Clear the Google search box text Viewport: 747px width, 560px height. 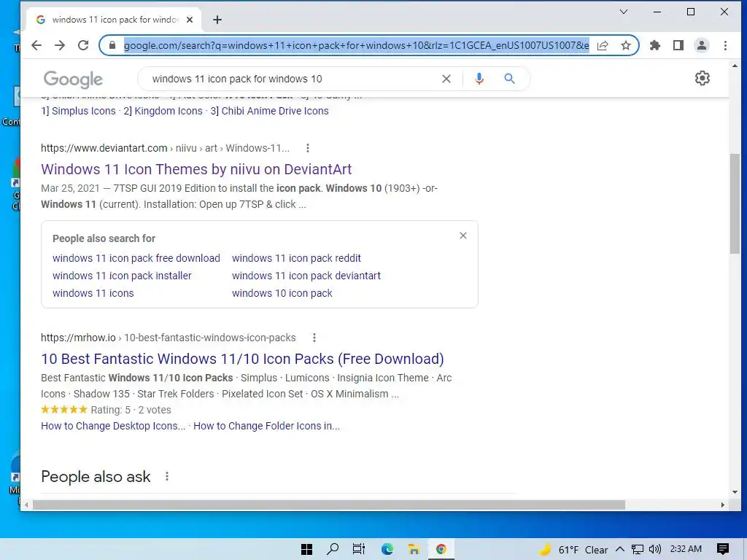(446, 79)
